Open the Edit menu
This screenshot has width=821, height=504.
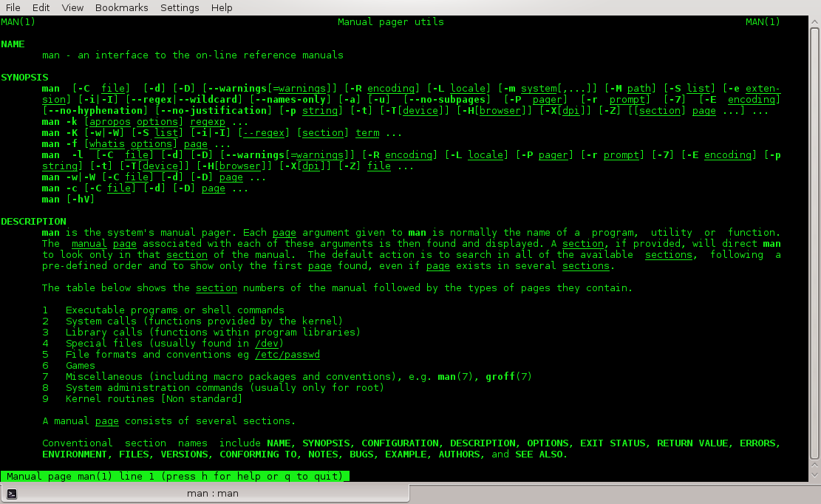tap(41, 8)
